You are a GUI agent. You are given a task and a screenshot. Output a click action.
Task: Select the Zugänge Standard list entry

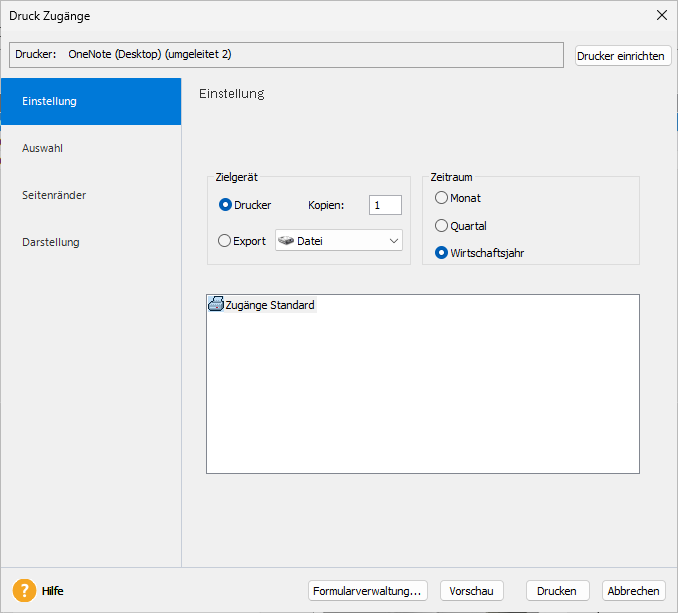tap(270, 305)
